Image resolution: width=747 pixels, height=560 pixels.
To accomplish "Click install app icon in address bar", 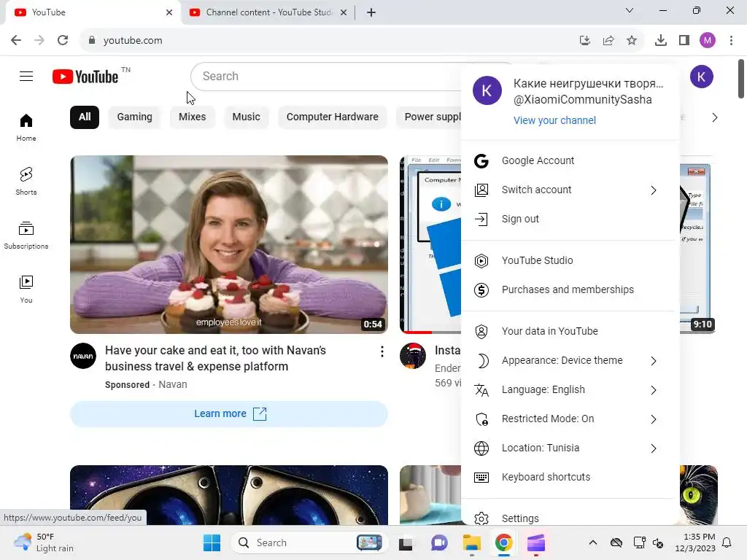I will [x=585, y=41].
